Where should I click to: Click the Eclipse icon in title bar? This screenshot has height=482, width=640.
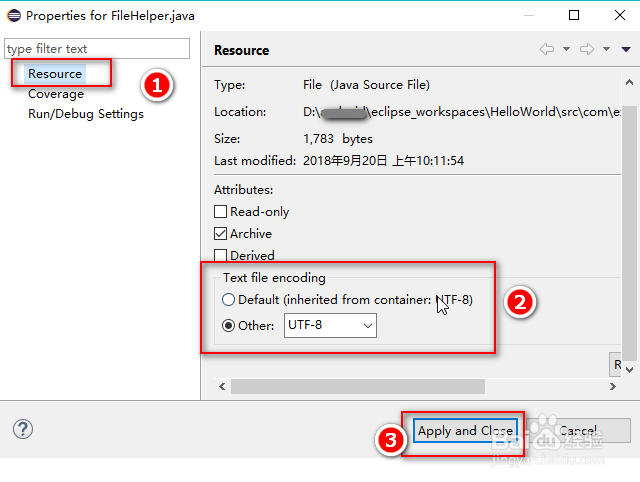coord(13,15)
